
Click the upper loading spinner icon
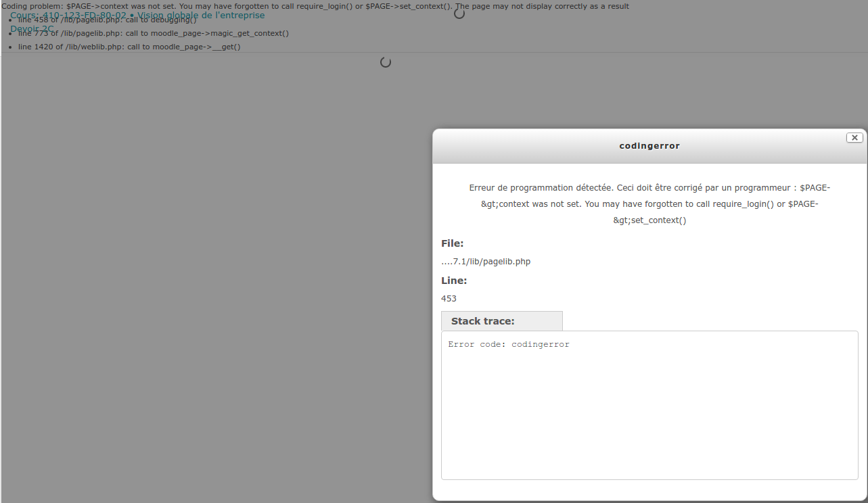[459, 14]
